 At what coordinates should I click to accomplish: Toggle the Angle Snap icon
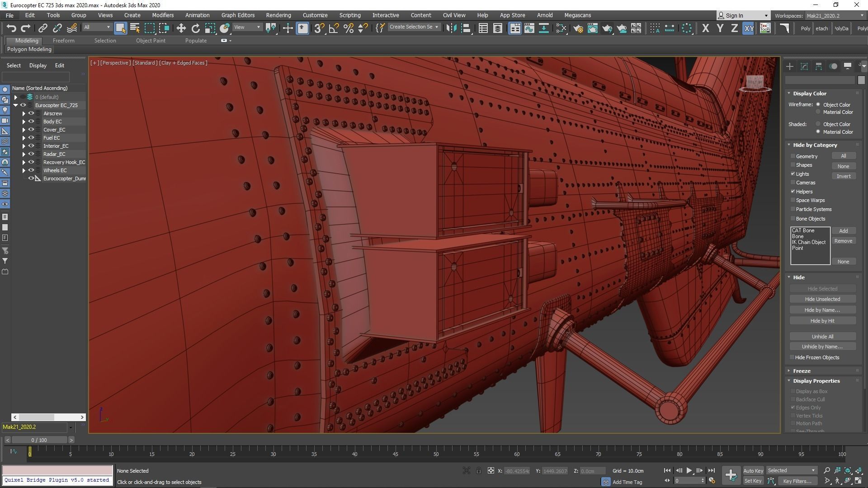(334, 28)
